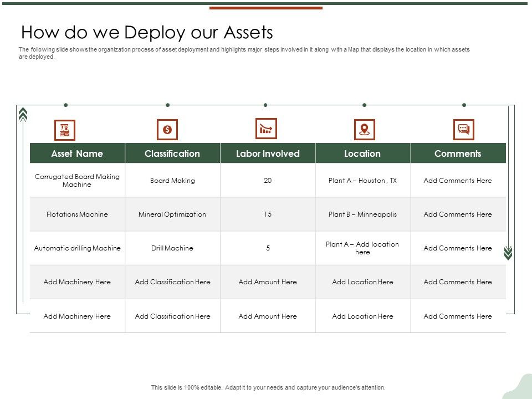Select the labor value 20 cell
This screenshot has height=399, width=532.
pyautogui.click(x=268, y=181)
